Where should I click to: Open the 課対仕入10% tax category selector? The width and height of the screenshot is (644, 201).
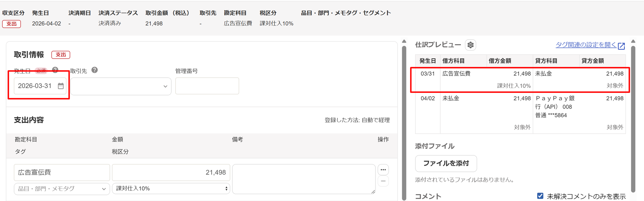[x=171, y=189]
